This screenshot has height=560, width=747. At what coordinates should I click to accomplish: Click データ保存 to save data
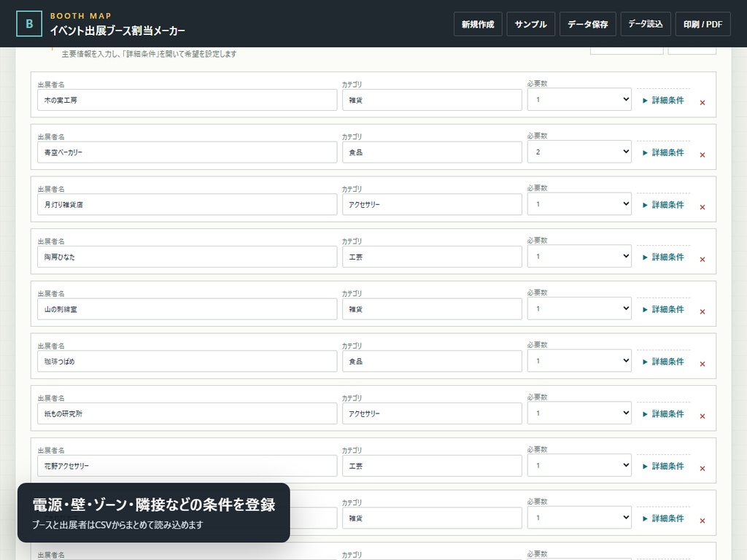click(x=588, y=24)
